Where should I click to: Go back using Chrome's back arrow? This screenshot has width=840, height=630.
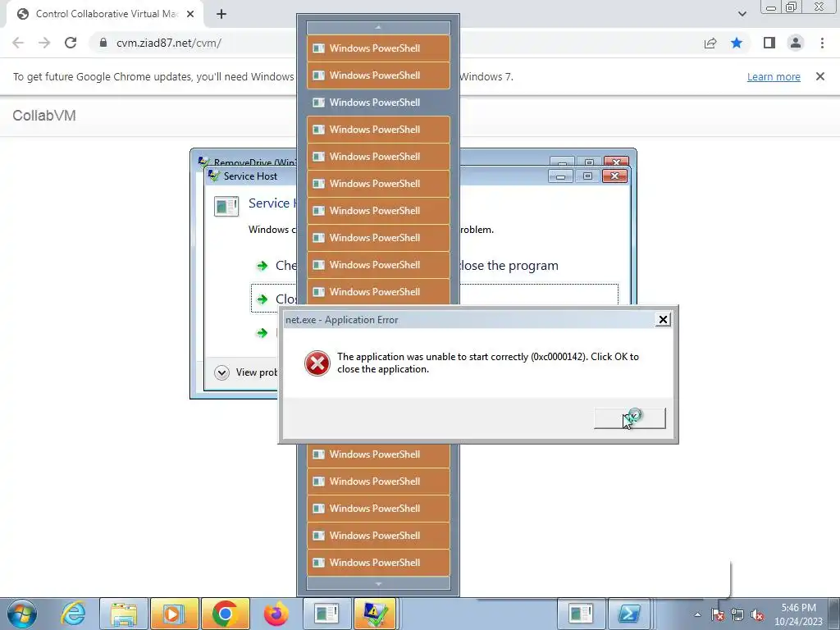tap(18, 43)
